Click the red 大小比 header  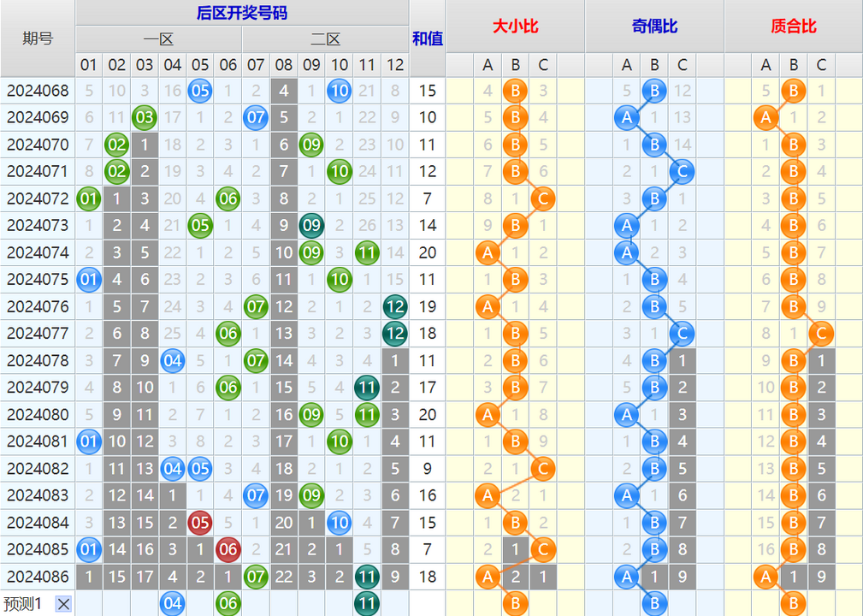(515, 26)
